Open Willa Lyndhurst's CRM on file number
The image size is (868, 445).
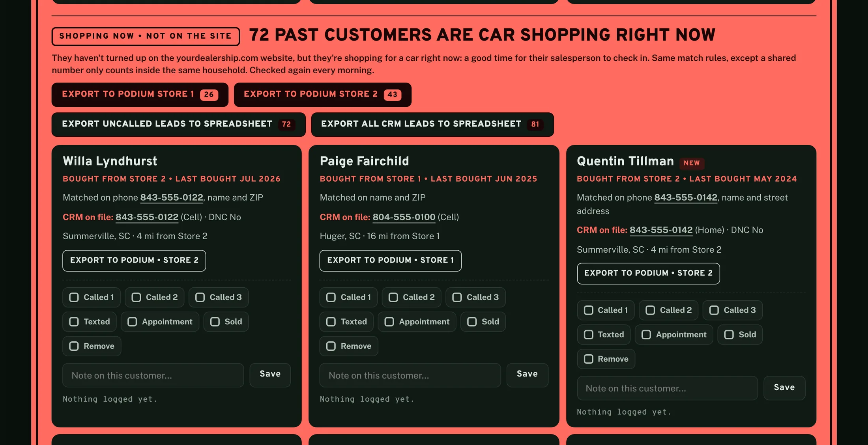(147, 218)
